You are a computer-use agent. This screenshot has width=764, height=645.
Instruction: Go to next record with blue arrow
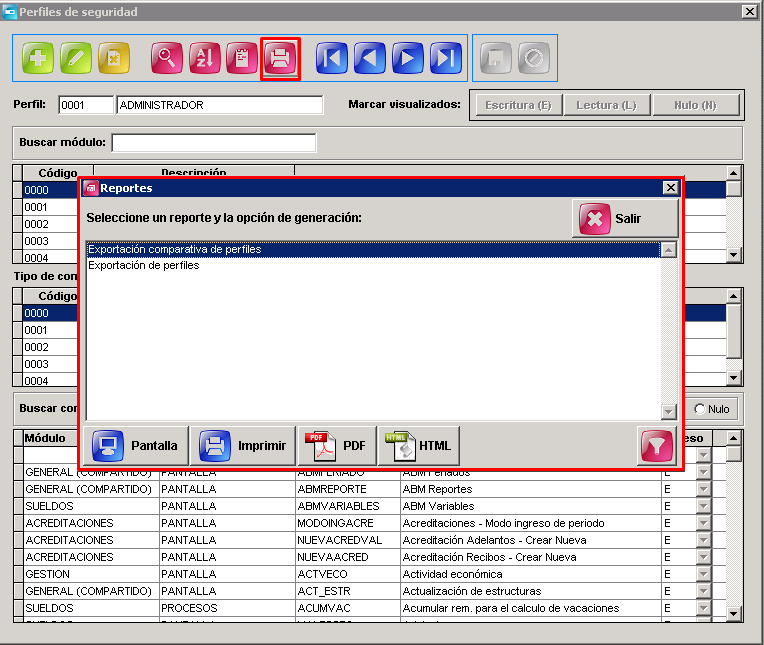408,58
